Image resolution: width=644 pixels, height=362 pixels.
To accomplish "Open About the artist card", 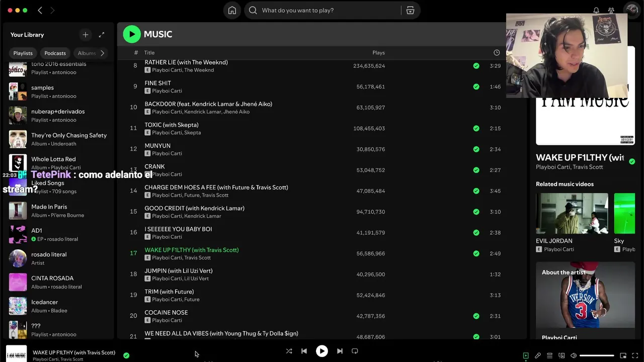I will pos(585,300).
